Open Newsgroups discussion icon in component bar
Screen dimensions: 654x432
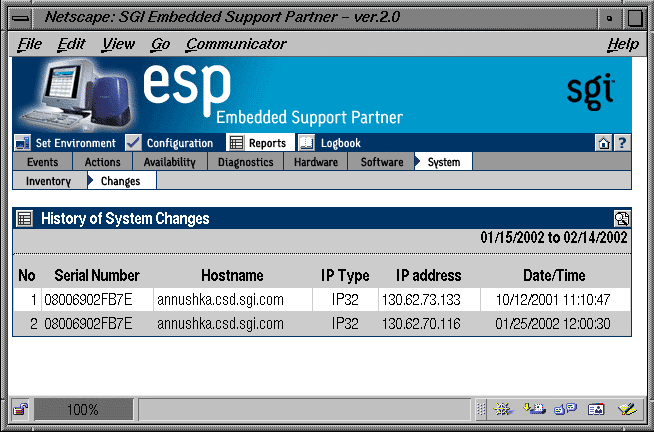pos(565,409)
